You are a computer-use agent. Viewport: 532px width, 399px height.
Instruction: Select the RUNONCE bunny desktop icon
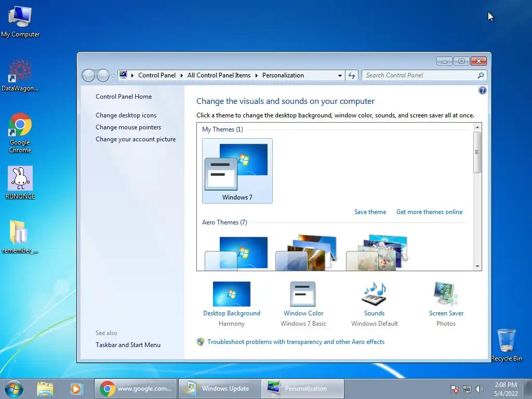point(20,182)
